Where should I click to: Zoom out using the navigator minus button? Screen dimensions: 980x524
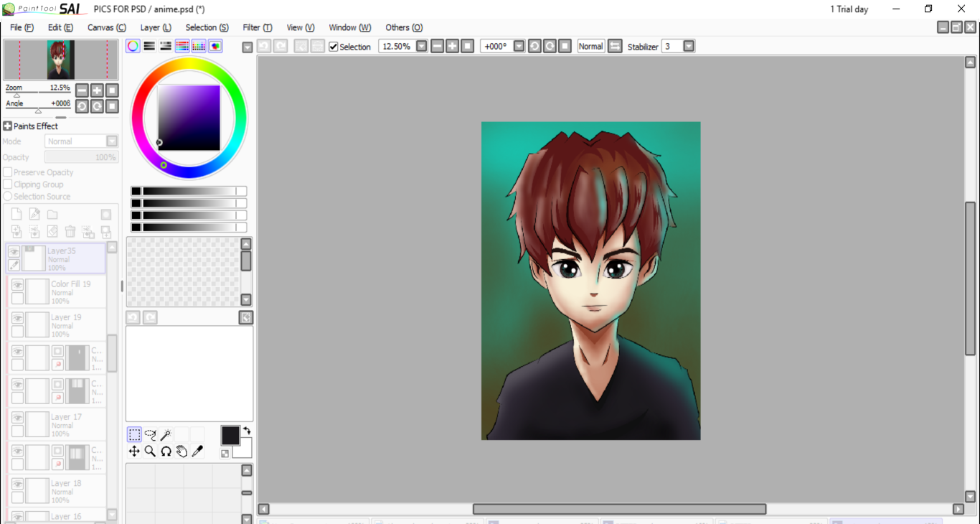coord(82,90)
